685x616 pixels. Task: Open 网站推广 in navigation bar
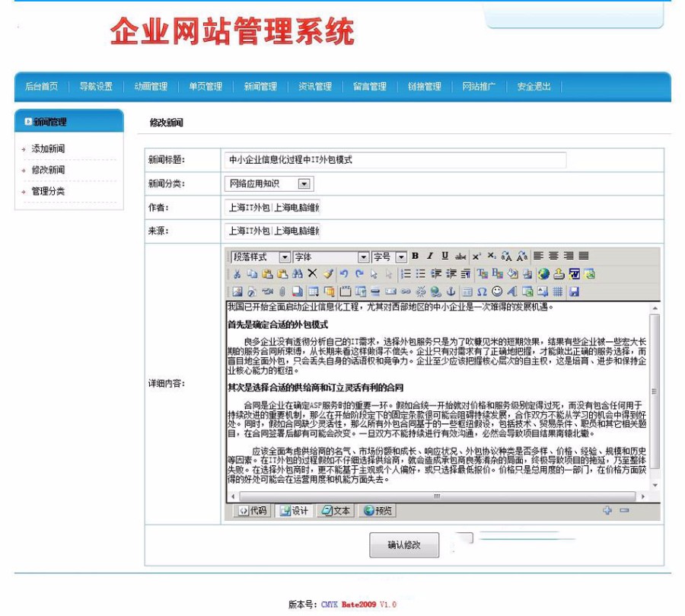click(x=479, y=87)
